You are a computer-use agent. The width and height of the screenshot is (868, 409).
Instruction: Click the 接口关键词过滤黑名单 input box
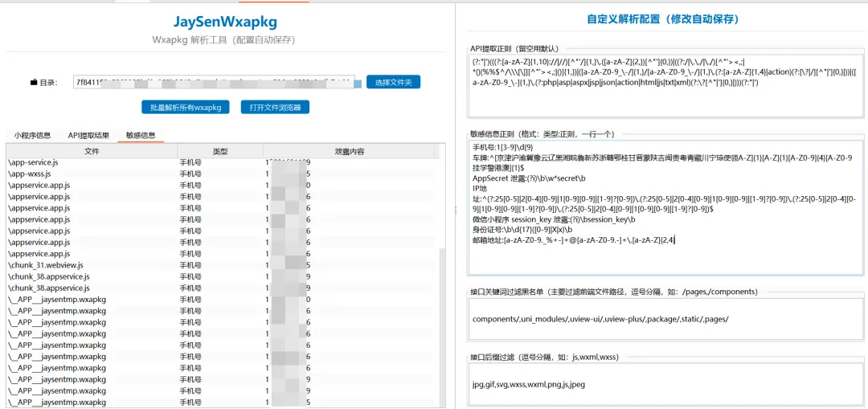point(666,319)
